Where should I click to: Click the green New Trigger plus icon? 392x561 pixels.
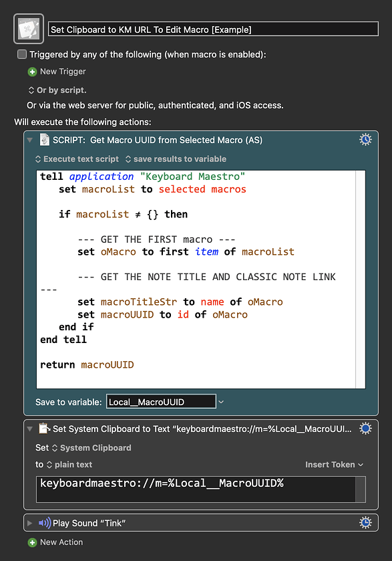tap(32, 72)
